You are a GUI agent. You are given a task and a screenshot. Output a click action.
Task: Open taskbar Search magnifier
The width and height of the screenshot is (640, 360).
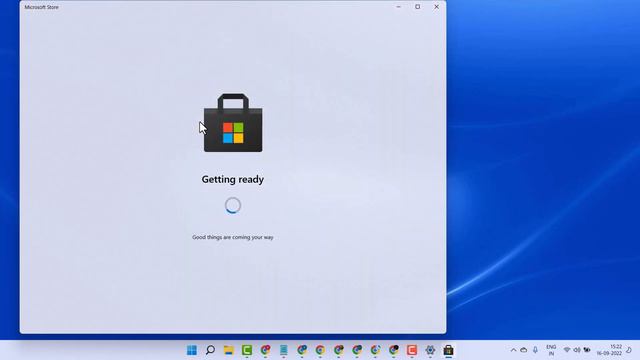click(210, 350)
